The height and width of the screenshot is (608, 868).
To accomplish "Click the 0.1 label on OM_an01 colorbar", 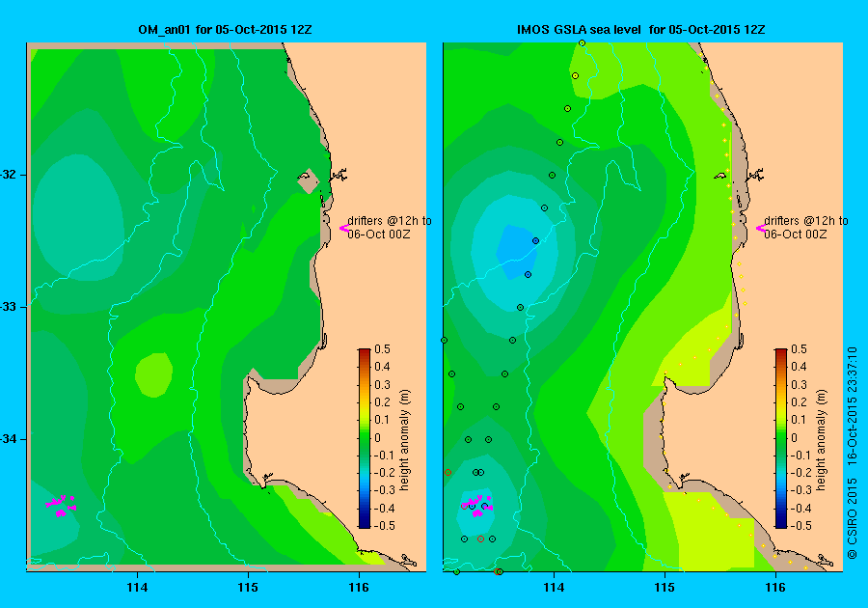I will 382,420.
